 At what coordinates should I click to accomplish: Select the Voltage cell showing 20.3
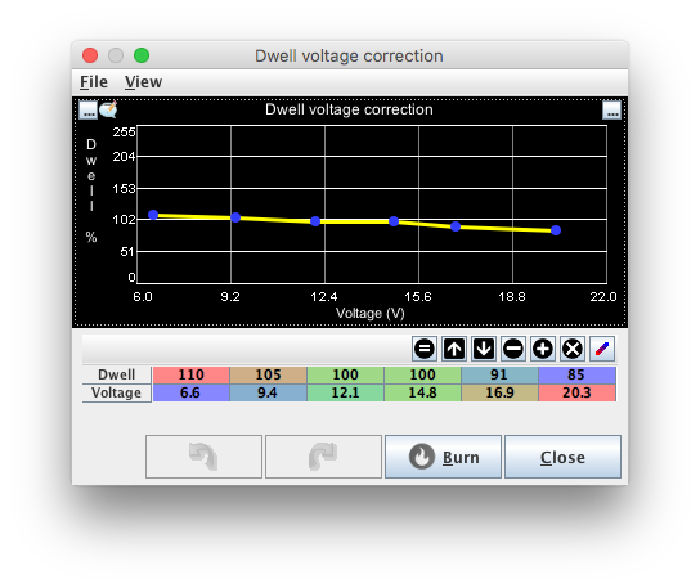(576, 392)
